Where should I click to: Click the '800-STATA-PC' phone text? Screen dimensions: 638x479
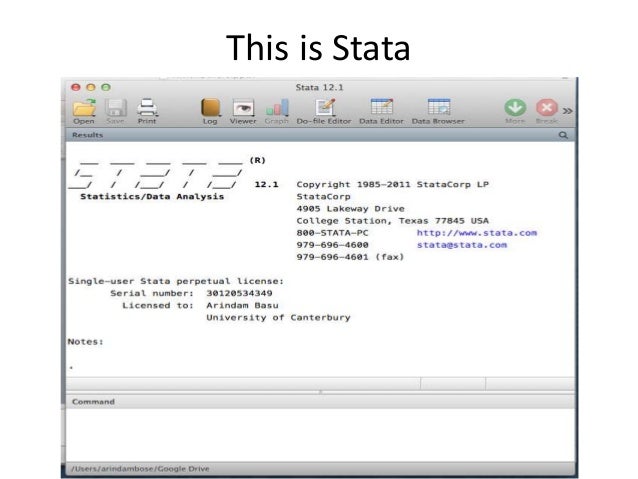332,233
